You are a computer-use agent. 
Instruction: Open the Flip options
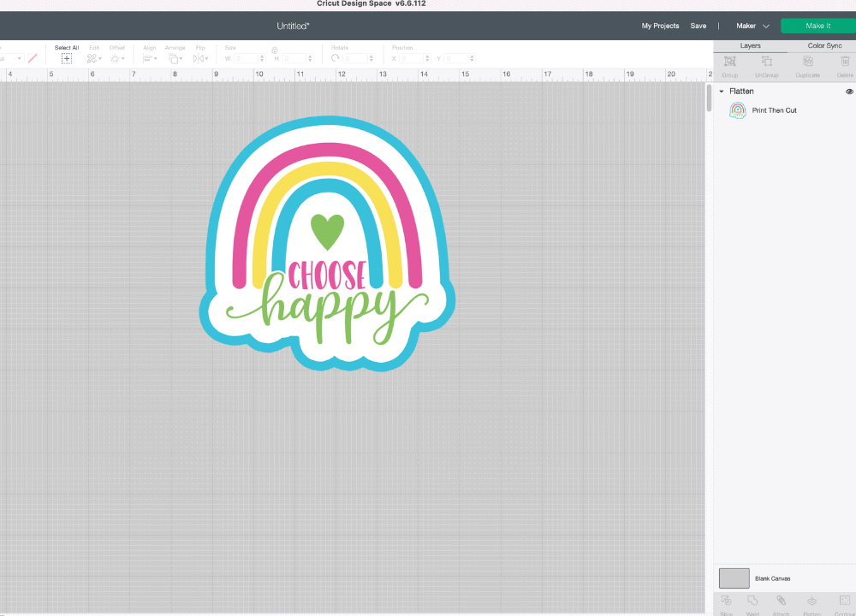200,58
